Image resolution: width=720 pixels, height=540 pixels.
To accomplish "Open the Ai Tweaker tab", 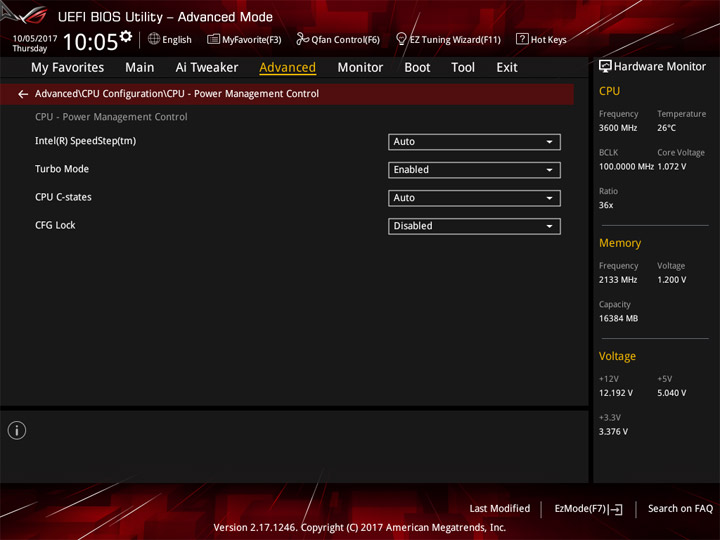I will coord(207,68).
